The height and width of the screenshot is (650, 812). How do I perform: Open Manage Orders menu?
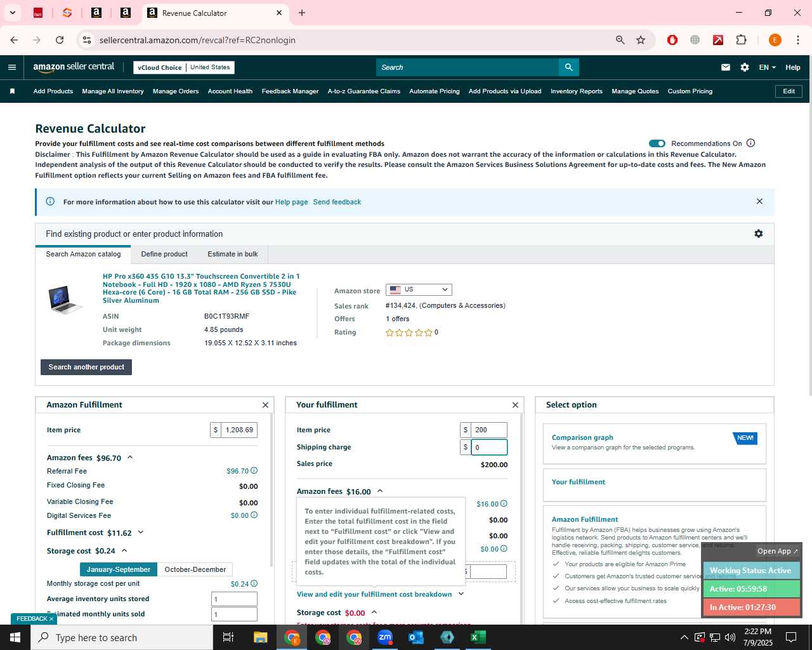(176, 91)
